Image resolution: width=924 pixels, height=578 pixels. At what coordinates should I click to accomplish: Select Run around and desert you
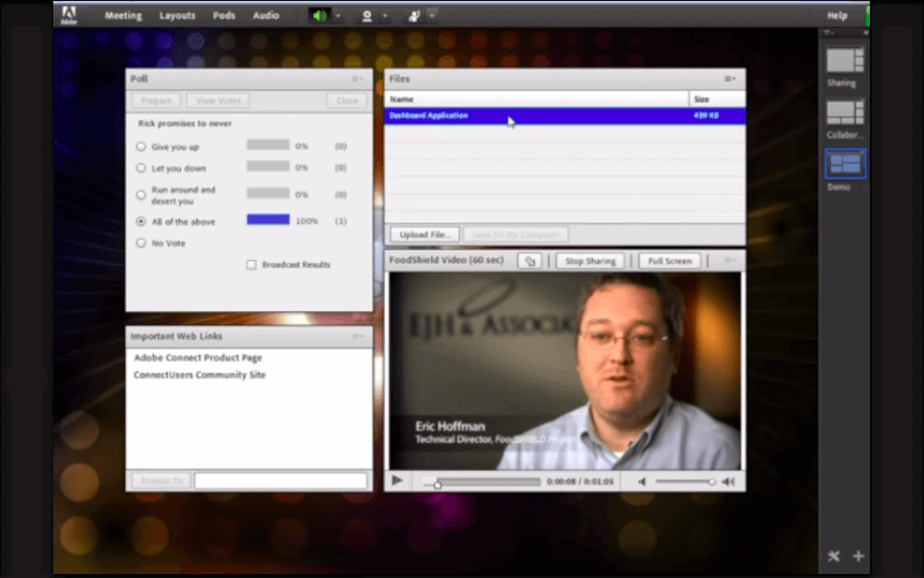coord(141,195)
